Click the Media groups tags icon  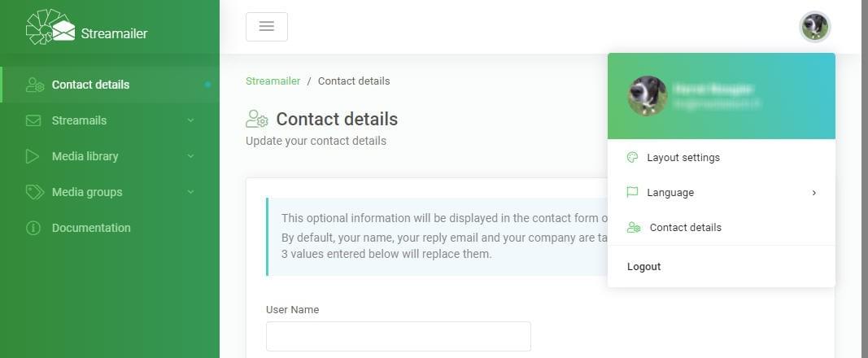(x=34, y=192)
